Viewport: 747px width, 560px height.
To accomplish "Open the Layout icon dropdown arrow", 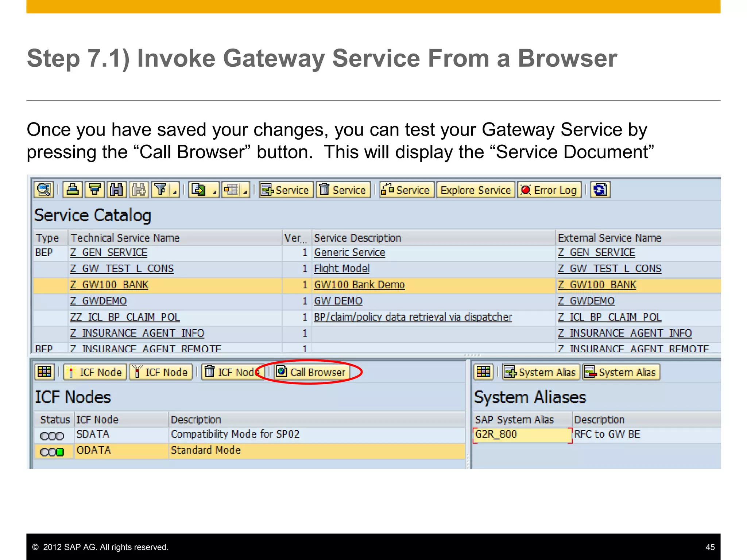I will [245, 191].
